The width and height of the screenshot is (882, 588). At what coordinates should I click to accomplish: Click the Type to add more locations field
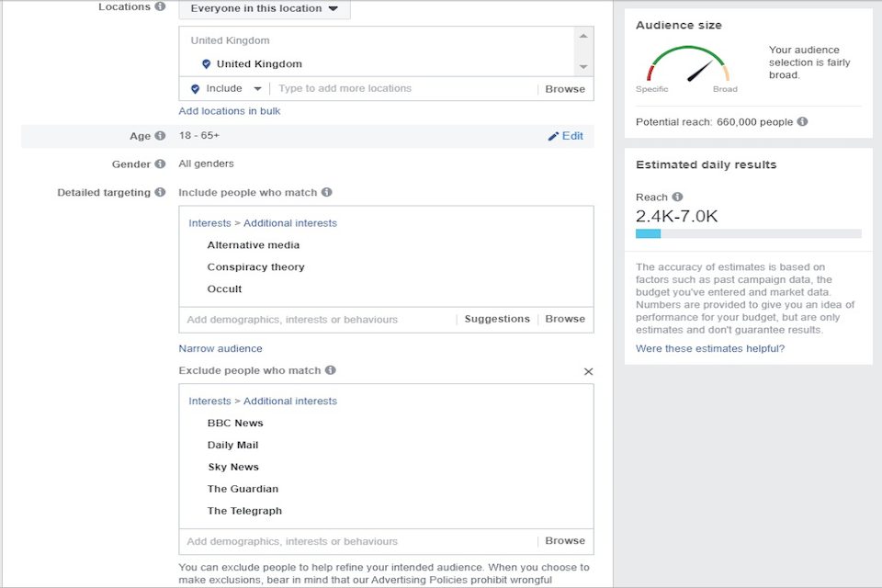403,89
